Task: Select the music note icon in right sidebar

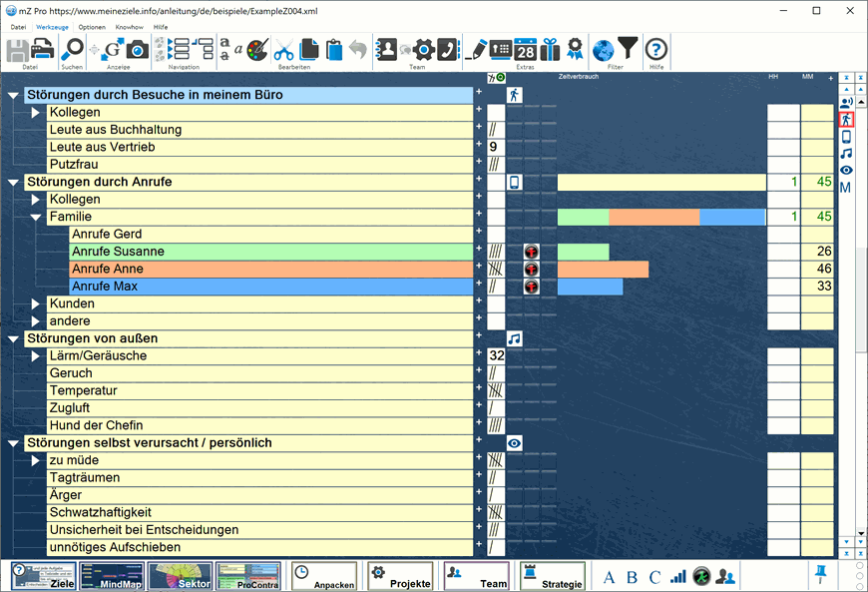Action: point(846,154)
